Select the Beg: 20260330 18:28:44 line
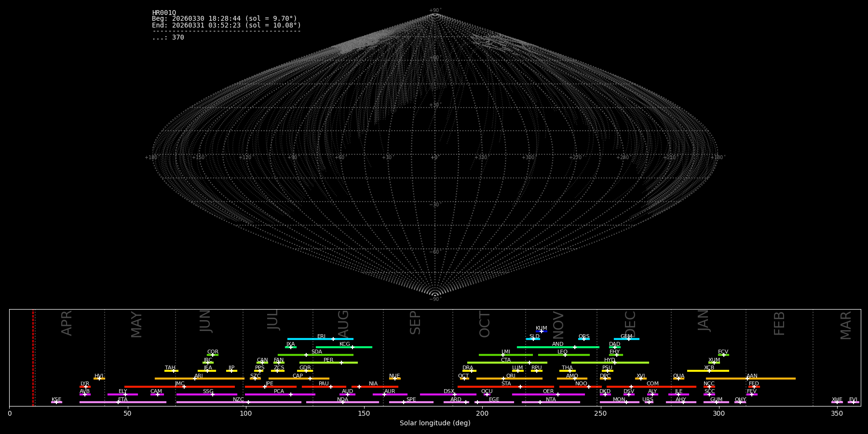 click(225, 19)
